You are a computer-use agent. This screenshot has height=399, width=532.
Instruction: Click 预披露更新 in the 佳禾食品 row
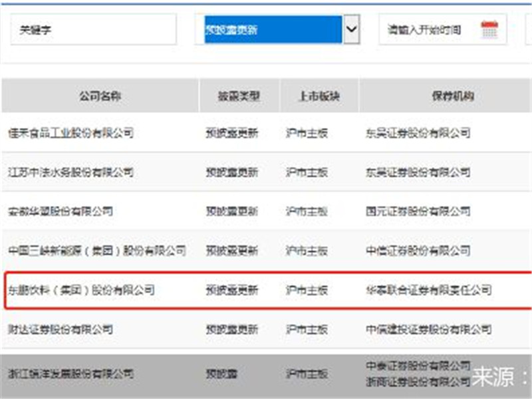pyautogui.click(x=232, y=132)
